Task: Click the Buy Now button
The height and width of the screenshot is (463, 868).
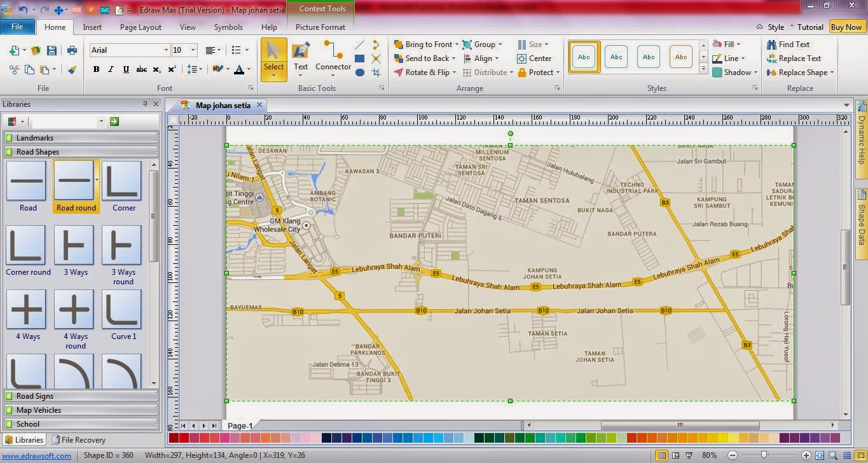Action: 846,27
